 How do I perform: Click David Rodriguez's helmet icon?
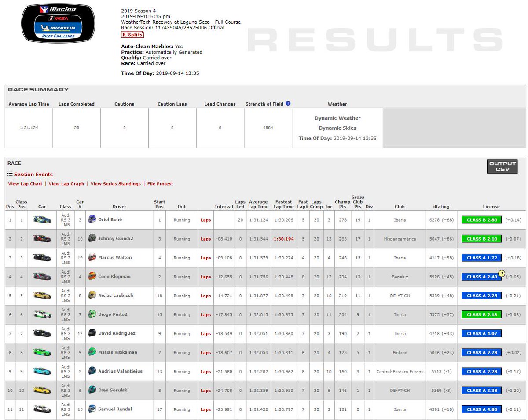click(x=92, y=332)
